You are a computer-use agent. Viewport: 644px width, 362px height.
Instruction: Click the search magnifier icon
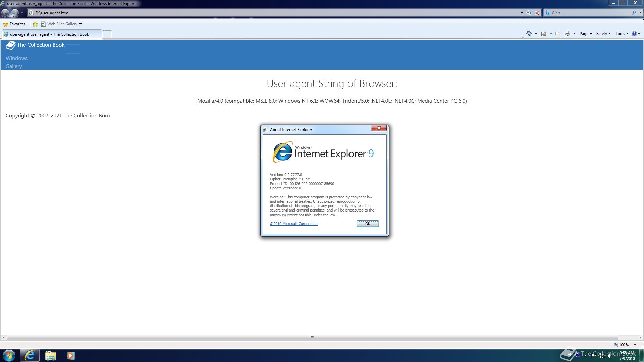(x=634, y=13)
